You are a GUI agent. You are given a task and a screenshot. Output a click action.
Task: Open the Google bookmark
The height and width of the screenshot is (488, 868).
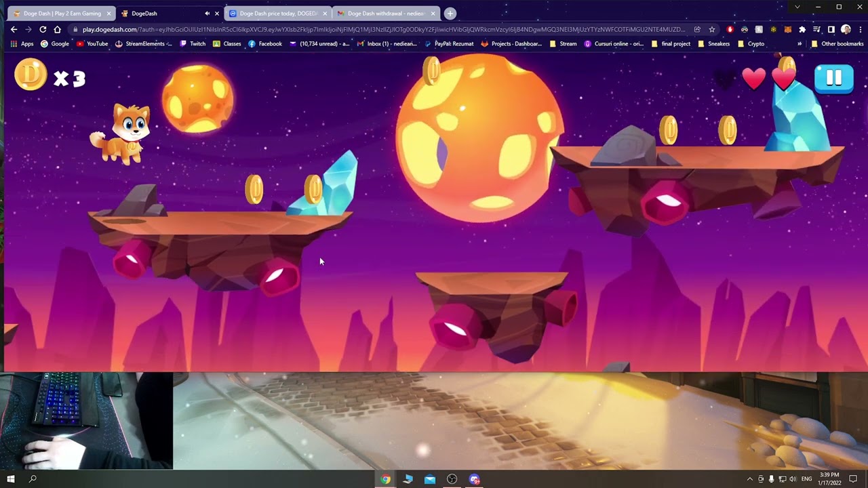[x=55, y=43]
